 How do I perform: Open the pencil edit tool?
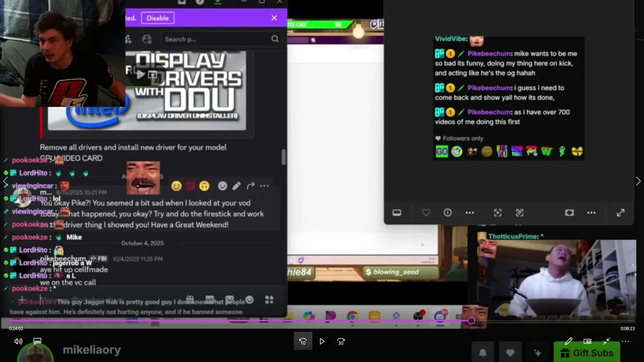click(569, 341)
